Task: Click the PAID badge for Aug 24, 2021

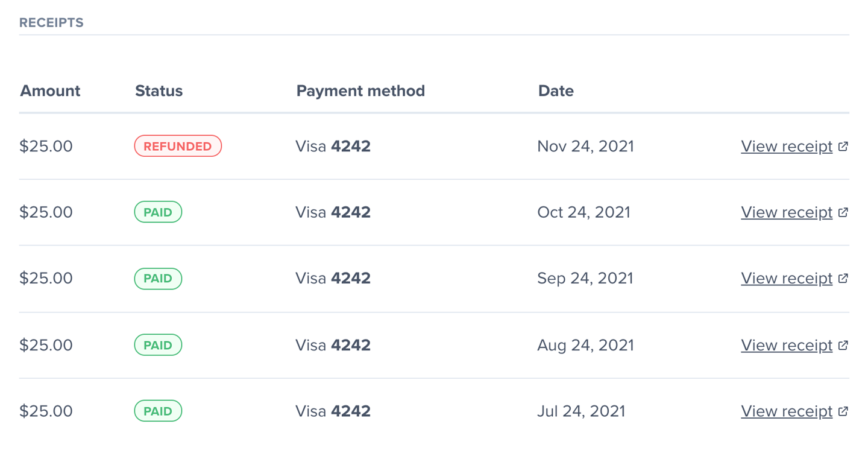Action: 158,345
